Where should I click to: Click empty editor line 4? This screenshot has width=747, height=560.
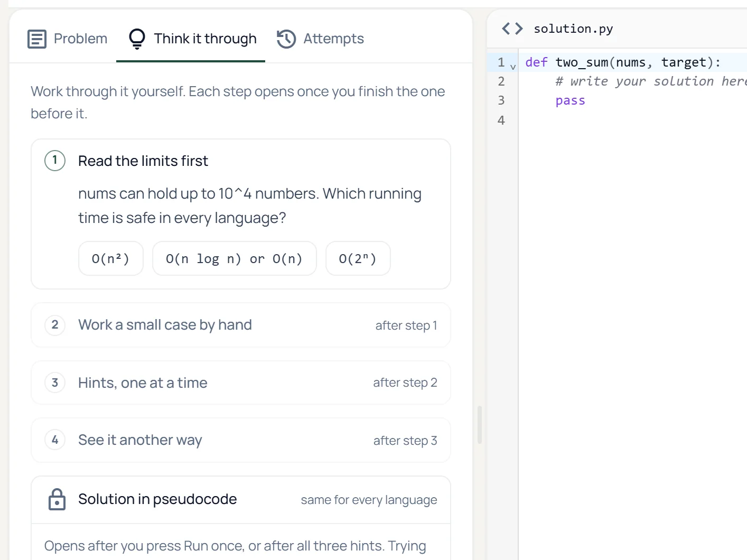[632, 120]
